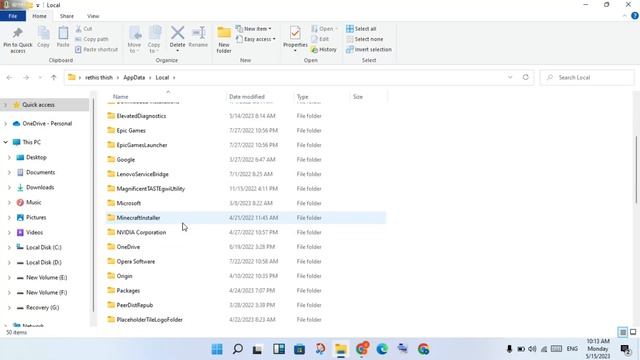Click the Properties icon

point(295,33)
